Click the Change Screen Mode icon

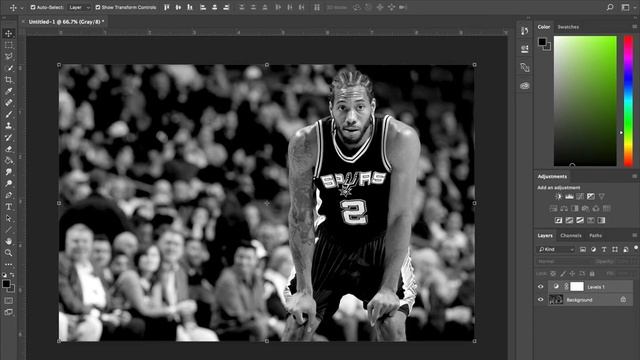[9, 312]
